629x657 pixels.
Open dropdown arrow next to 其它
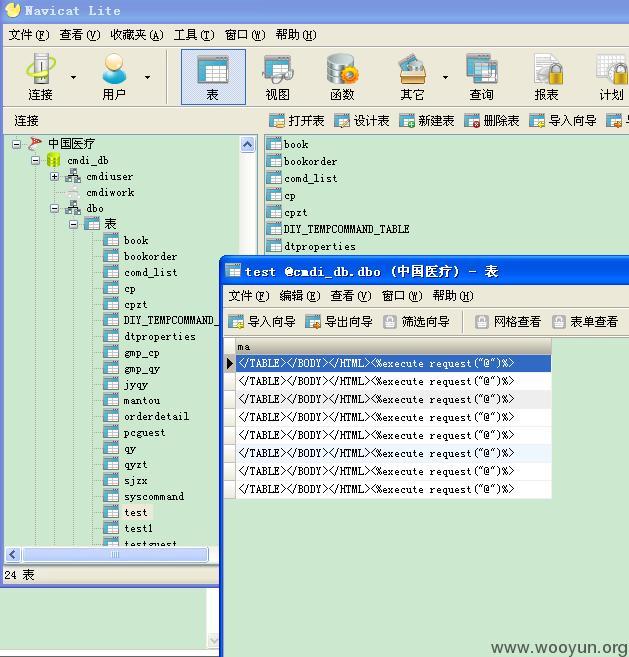click(x=445, y=77)
